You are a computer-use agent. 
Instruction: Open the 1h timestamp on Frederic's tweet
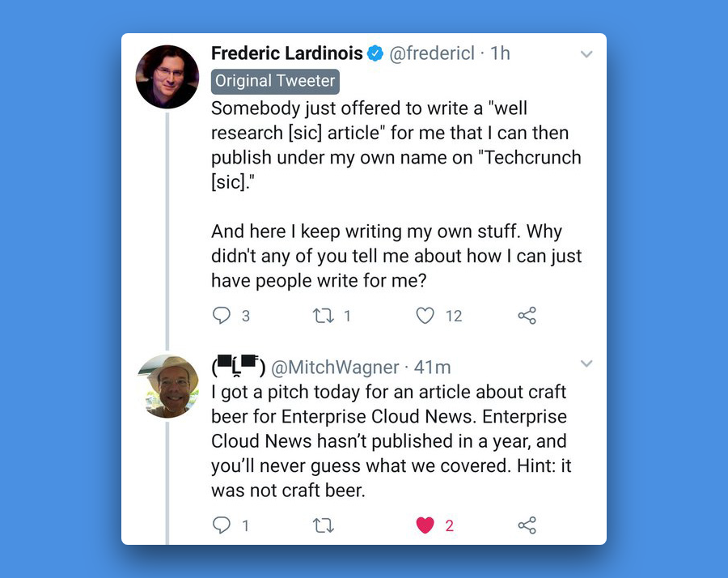tap(500, 53)
